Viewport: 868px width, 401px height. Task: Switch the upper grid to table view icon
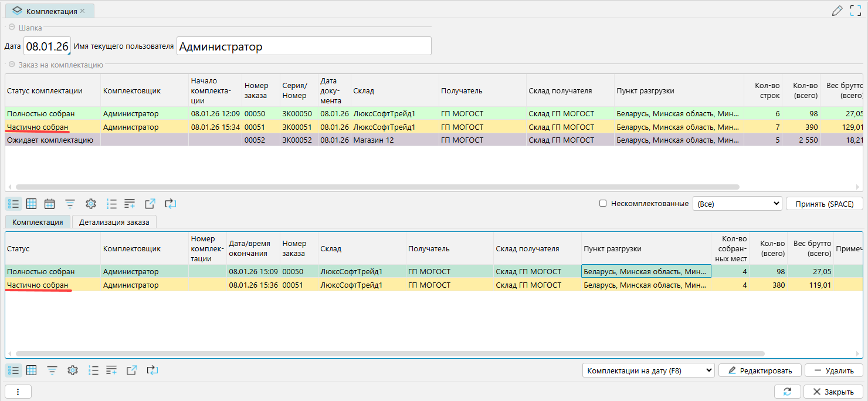(32, 204)
